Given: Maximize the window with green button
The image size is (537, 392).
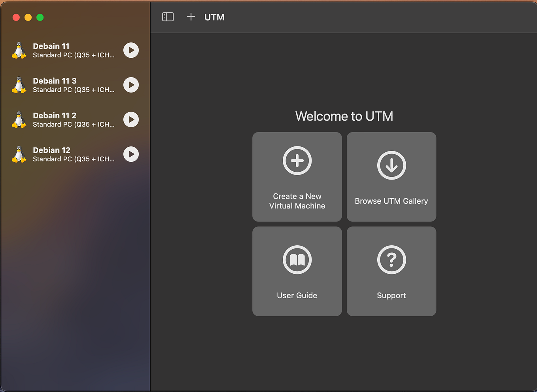Looking at the screenshot, I should [x=40, y=17].
